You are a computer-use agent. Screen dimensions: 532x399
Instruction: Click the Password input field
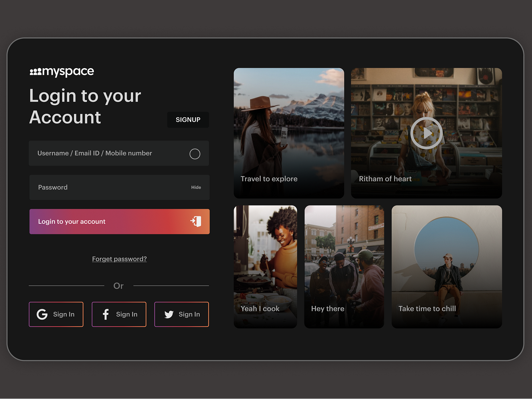pos(100,187)
